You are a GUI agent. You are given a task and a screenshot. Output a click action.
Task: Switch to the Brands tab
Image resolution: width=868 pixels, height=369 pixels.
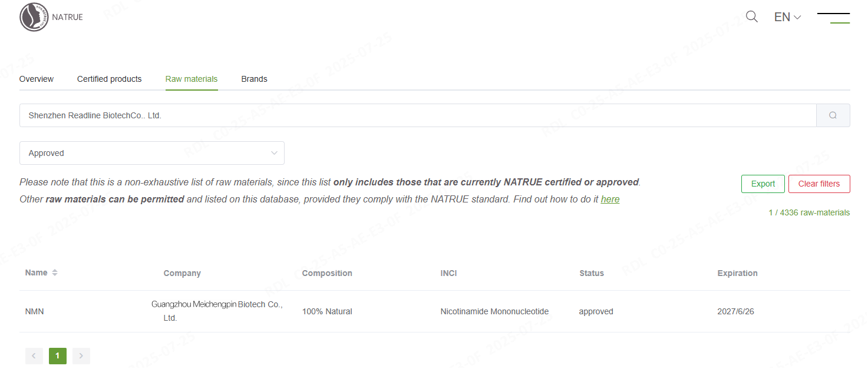point(255,79)
